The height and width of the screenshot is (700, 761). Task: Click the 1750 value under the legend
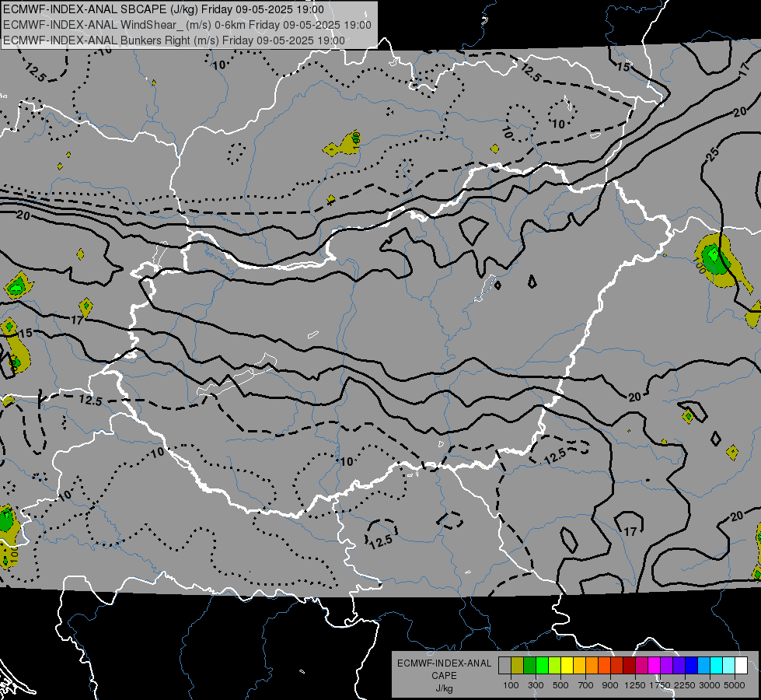[x=660, y=685]
